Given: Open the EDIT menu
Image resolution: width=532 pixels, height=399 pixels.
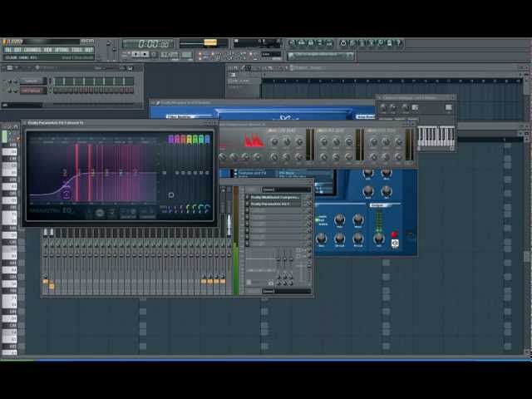Looking at the screenshot, I should coord(17,50).
